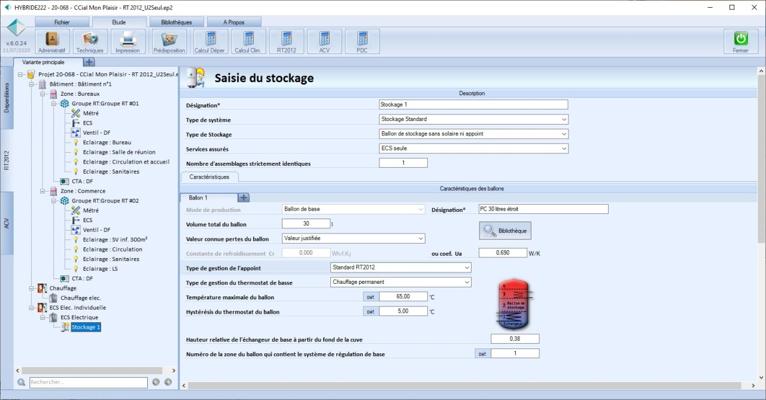Viewport: 766px width, 400px height.
Task: Toggle 'def' for numéro de zone du ballon
Action: point(482,353)
